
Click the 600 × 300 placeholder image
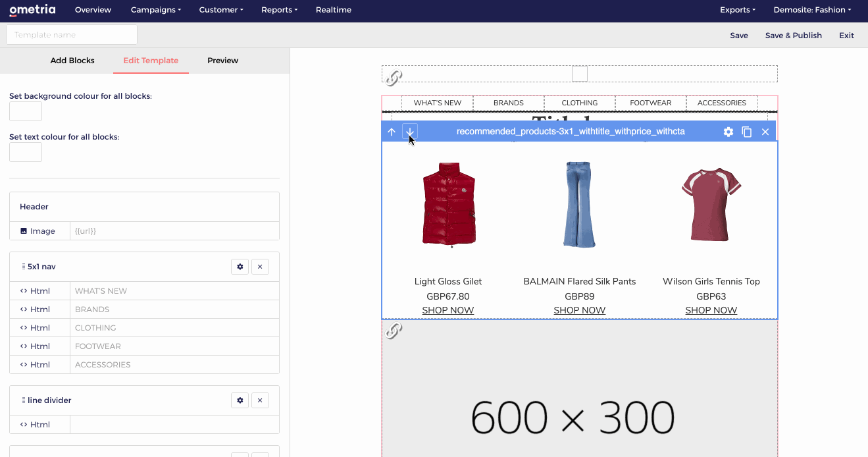click(x=580, y=389)
